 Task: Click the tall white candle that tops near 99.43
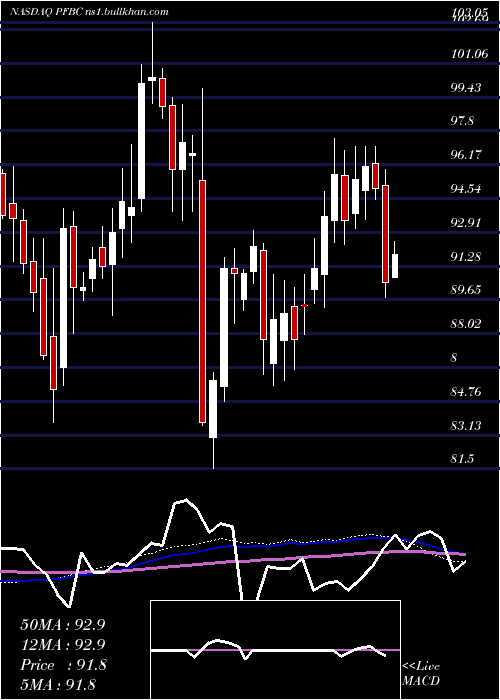tap(142, 141)
